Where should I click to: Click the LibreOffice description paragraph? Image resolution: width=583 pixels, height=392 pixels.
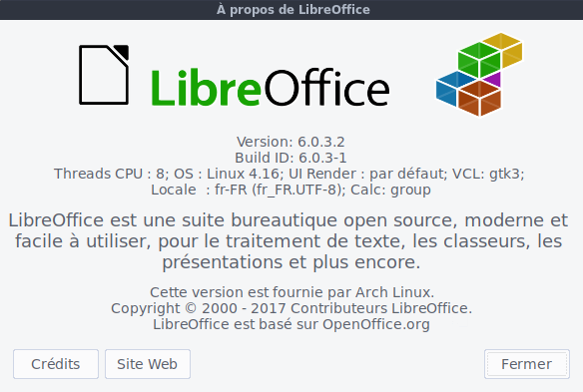tap(289, 241)
